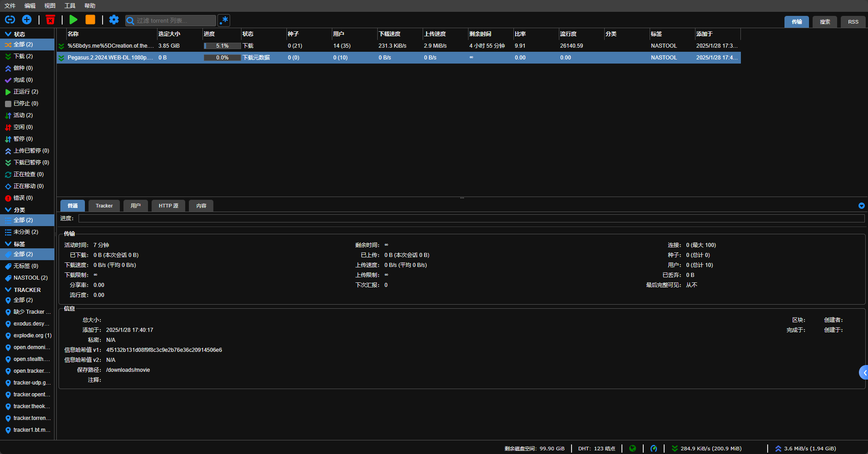Filter by 错误 (0) status
This screenshot has width=868, height=454.
[x=27, y=198]
